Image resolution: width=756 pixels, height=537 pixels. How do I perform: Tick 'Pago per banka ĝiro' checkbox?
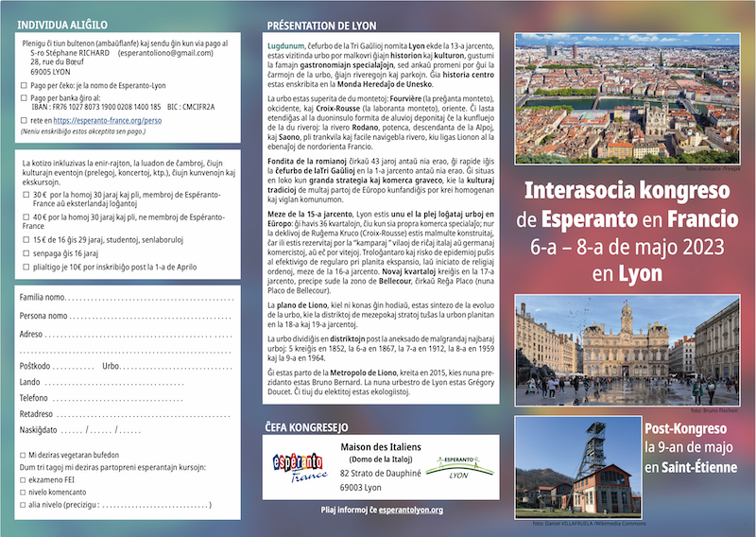24,98
